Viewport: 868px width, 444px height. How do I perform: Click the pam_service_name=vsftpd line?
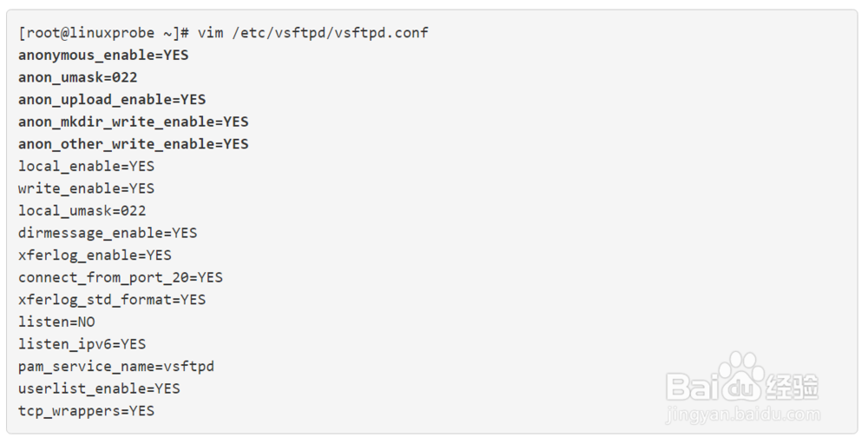[x=116, y=366]
